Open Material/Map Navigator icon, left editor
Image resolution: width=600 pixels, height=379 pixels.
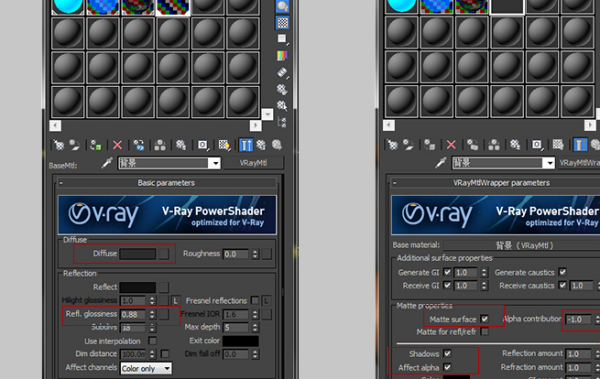(x=282, y=122)
